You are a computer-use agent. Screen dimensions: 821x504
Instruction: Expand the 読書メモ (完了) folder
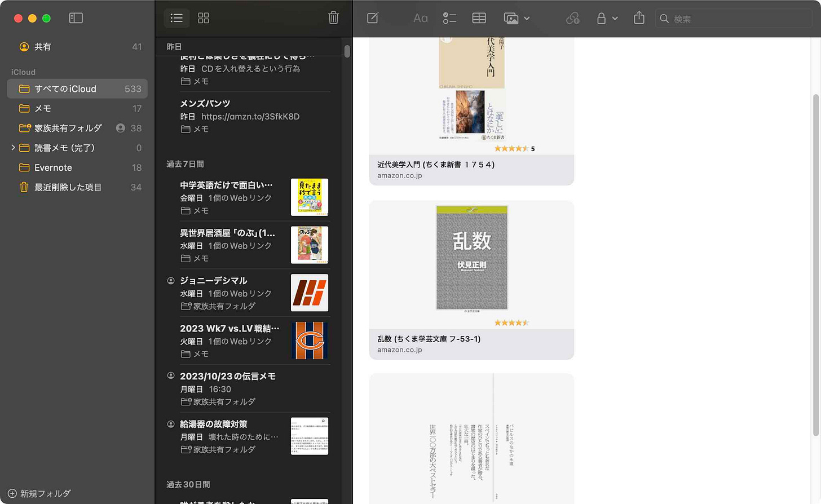[13, 148]
